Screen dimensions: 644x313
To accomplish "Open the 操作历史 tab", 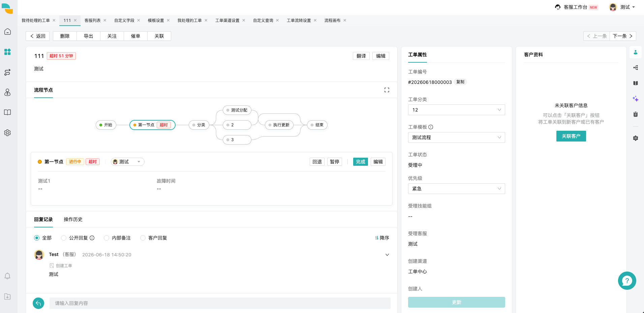I will (x=73, y=219).
